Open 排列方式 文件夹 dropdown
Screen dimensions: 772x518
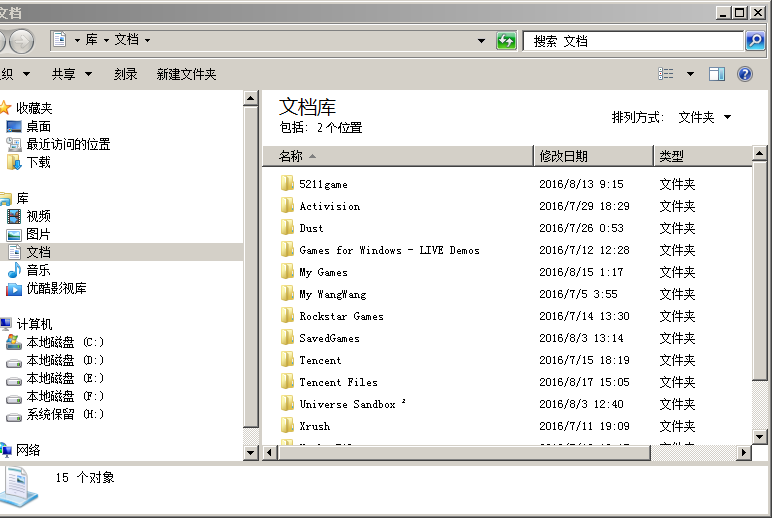coord(705,117)
